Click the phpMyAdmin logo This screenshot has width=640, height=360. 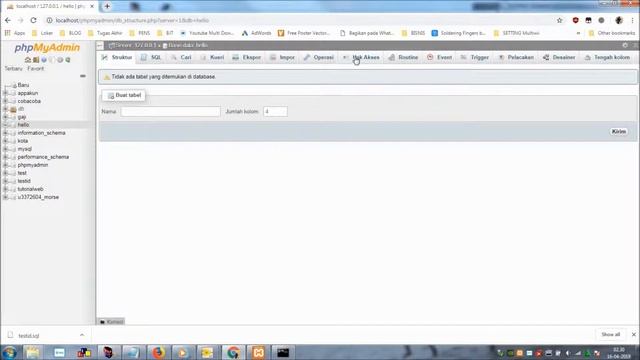tap(47, 48)
